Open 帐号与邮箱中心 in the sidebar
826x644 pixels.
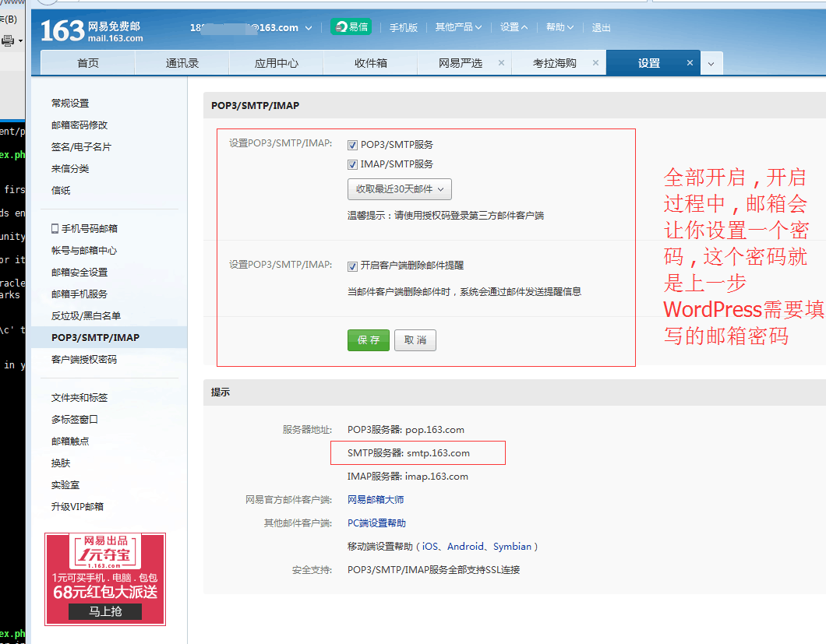coord(84,251)
